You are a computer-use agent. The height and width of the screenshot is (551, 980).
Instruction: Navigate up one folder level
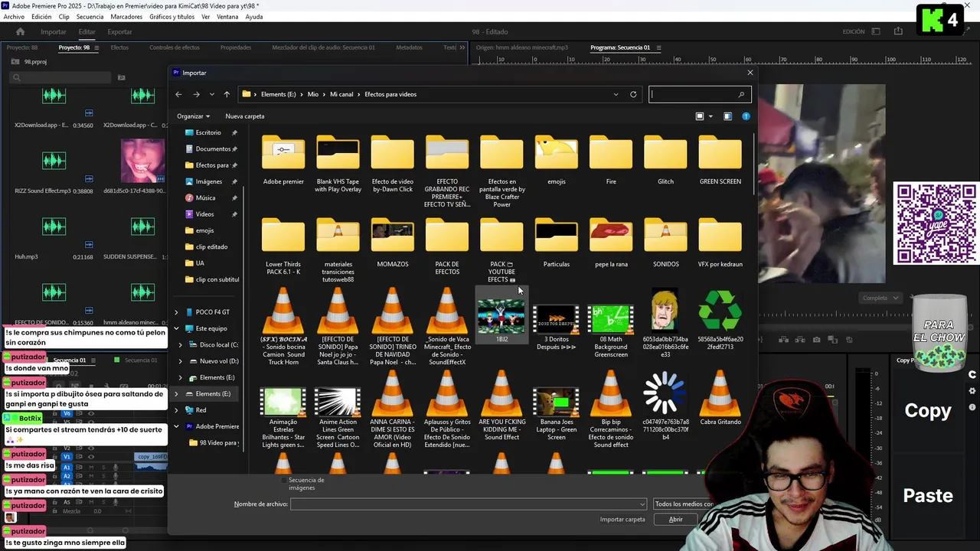[227, 94]
